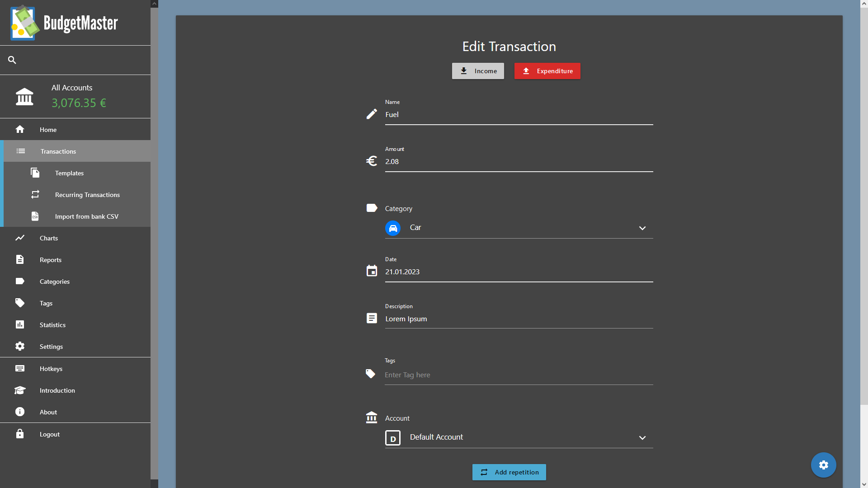This screenshot has width=868, height=488.
Task: Click the Introduction graduation cap icon
Action: (20, 390)
